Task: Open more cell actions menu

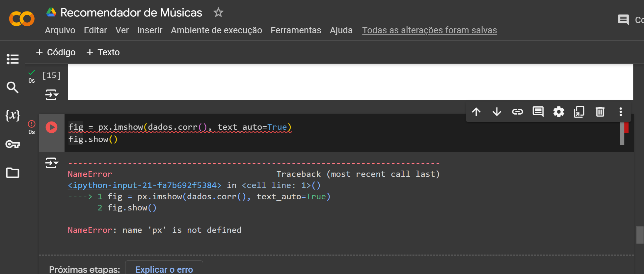Action: point(621,112)
